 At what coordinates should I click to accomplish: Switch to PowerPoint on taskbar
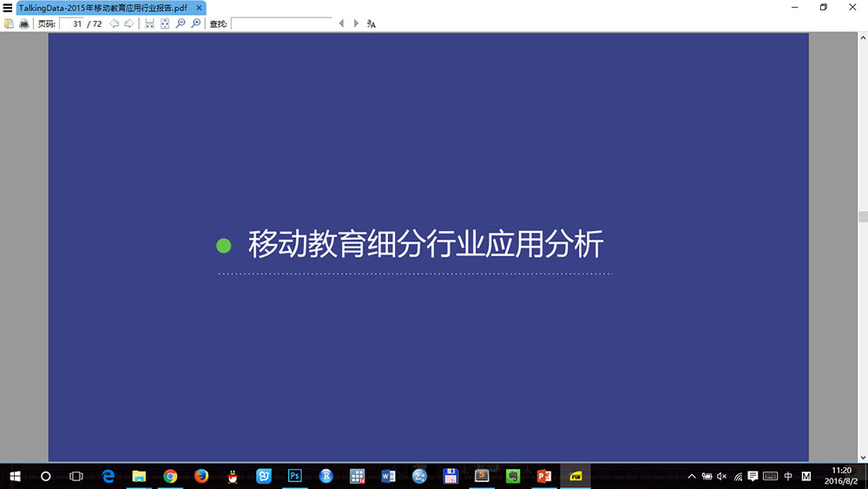(x=544, y=476)
